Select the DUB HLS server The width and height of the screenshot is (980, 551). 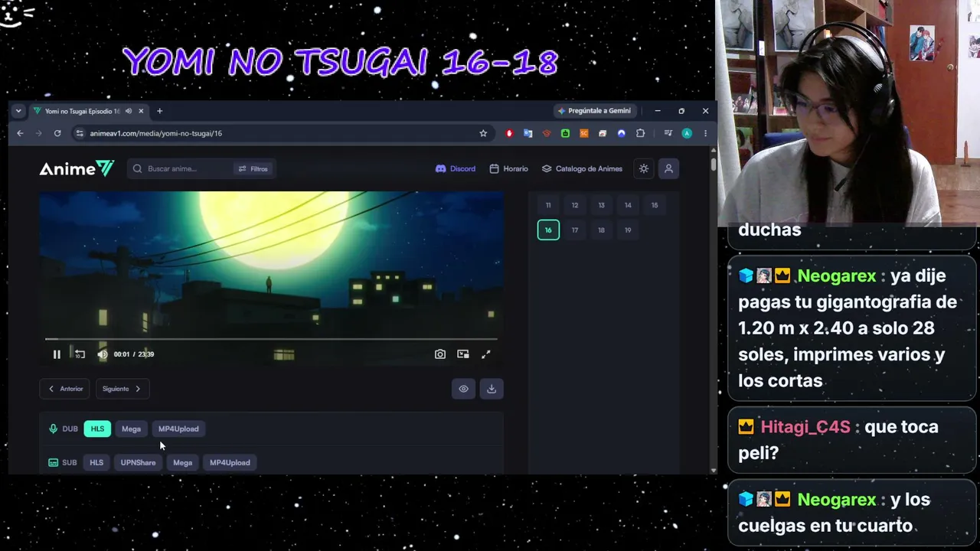[97, 429]
